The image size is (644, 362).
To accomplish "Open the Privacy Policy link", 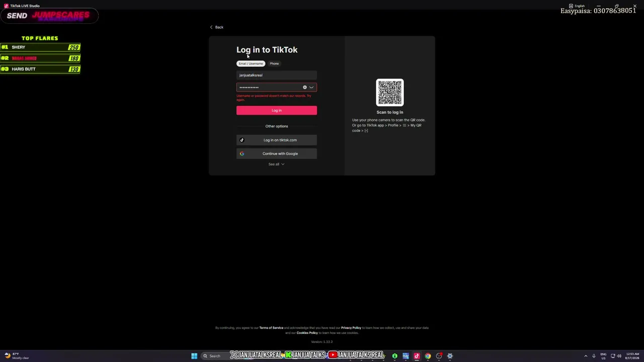I will pyautogui.click(x=351, y=328).
